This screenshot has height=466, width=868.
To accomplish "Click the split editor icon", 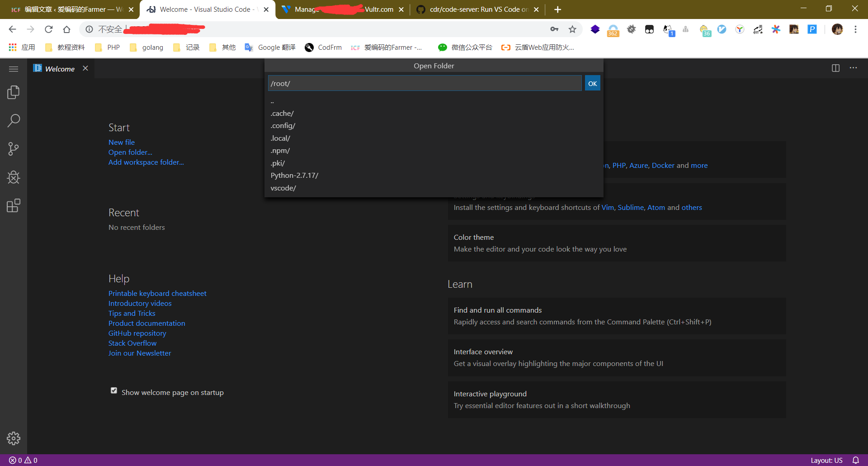I will (835, 68).
